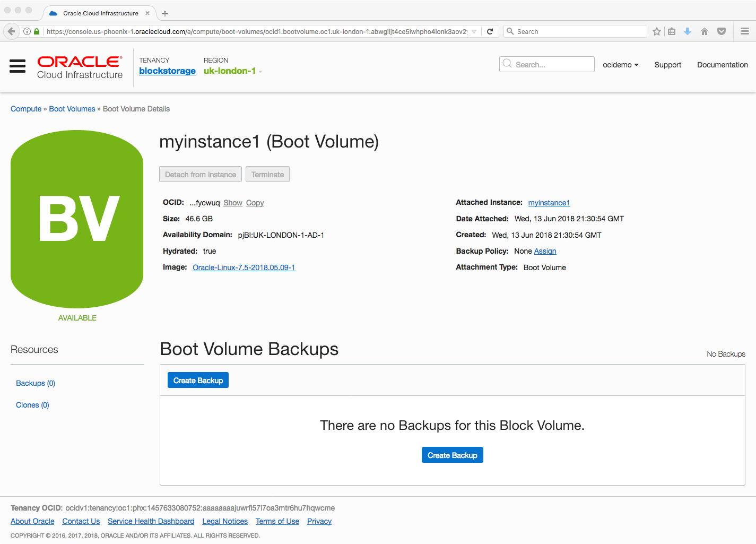
Task: Open the browser downloads arrow icon
Action: coord(688,31)
